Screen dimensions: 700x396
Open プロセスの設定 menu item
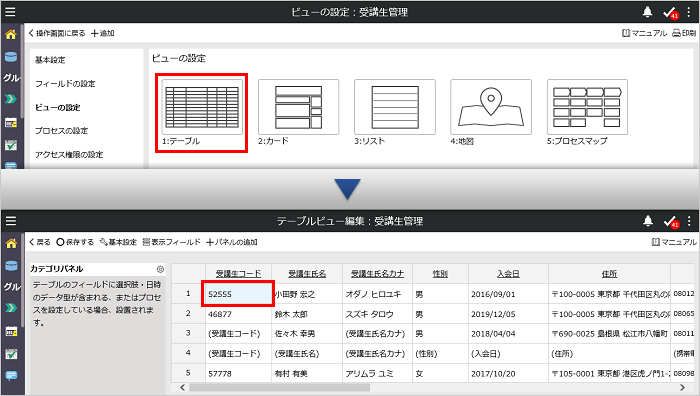62,131
